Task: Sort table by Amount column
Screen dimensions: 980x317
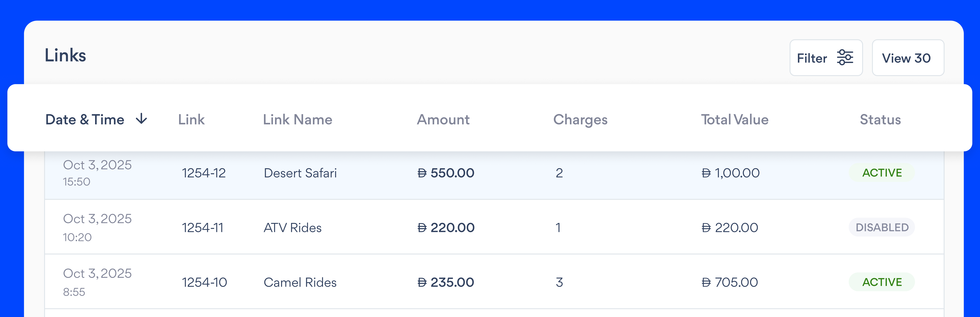Action: 443,120
